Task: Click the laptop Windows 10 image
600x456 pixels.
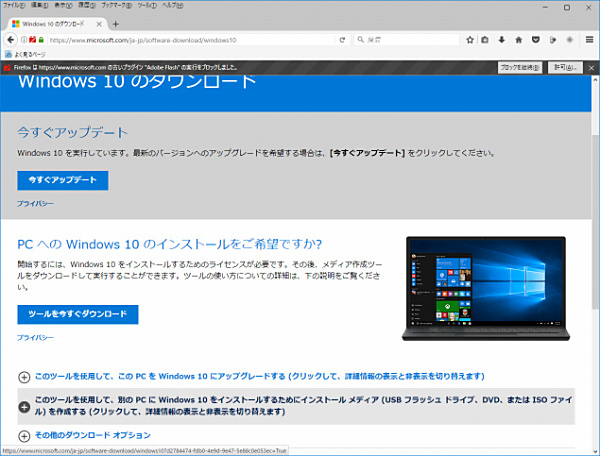Action: click(486, 289)
